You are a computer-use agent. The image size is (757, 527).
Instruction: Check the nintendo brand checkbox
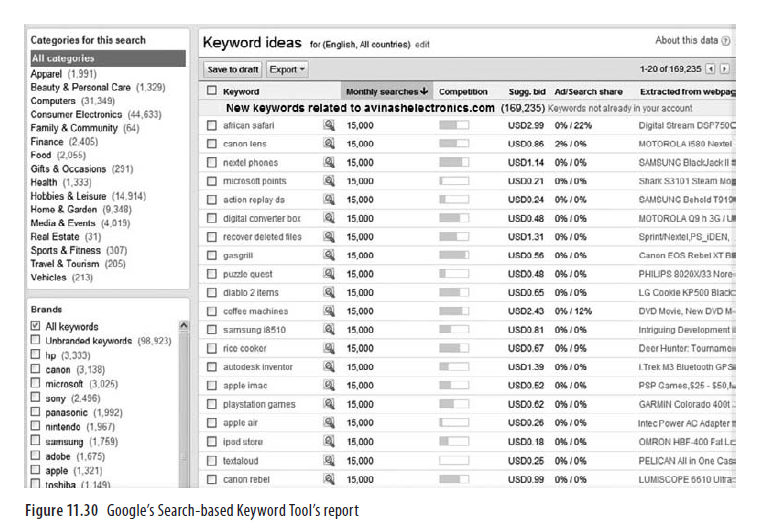35,426
